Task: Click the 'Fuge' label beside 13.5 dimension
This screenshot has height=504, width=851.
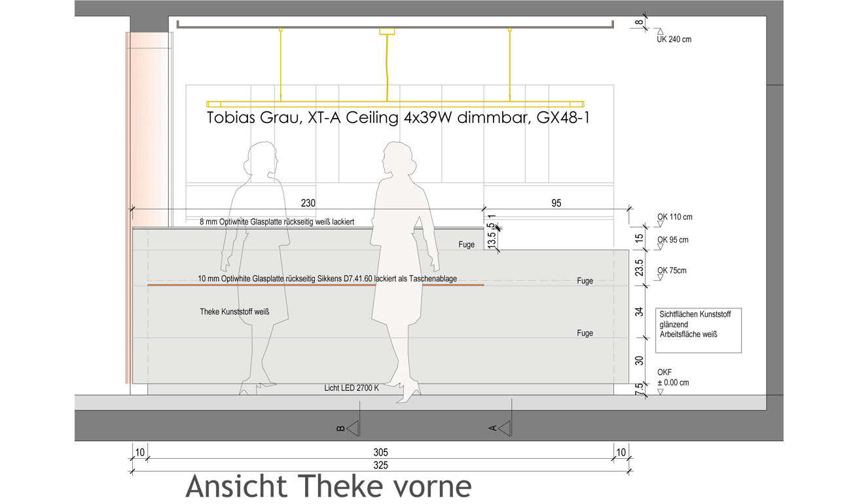Action: click(467, 245)
